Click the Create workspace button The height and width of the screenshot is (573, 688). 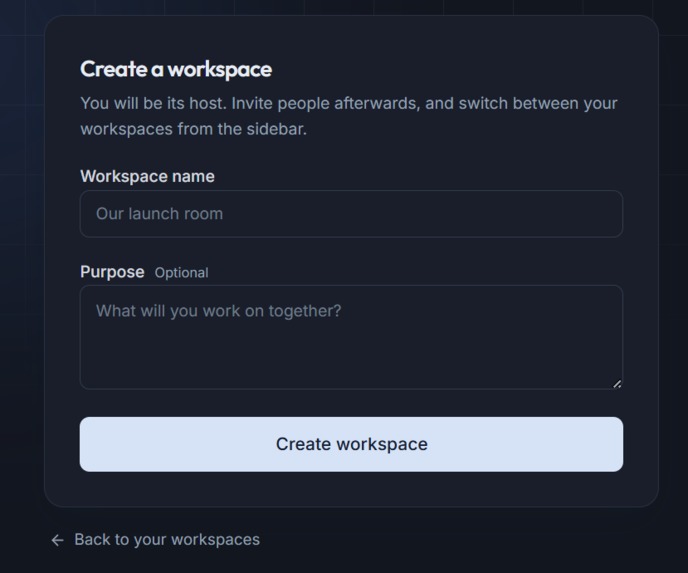tap(351, 444)
